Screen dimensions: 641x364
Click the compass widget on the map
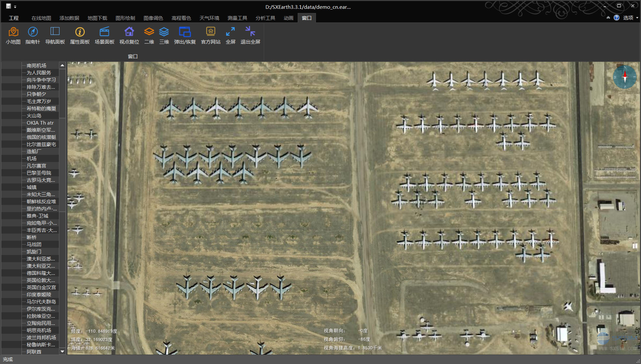[624, 77]
